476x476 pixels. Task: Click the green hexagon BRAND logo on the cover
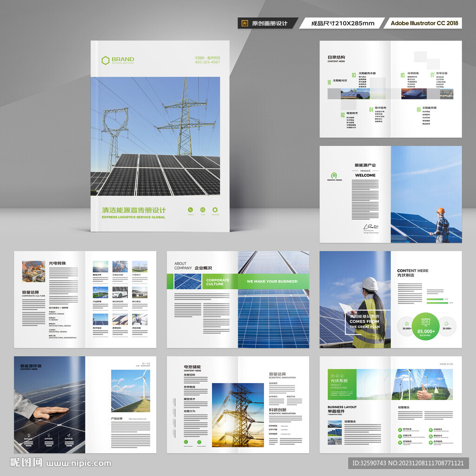106,60
